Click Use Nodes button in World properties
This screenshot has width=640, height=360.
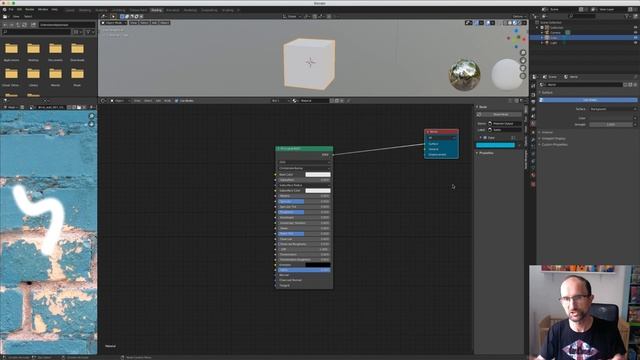click(589, 100)
